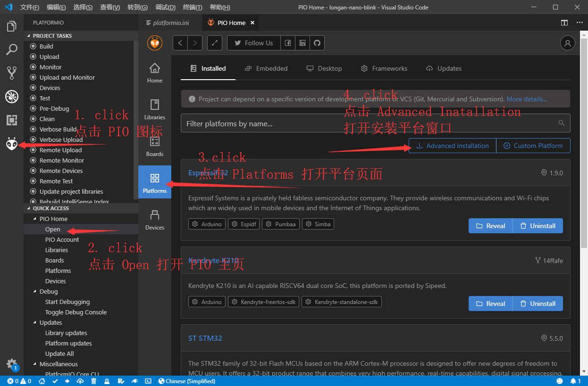
Task: Click the Advanced Installation button
Action: tap(453, 146)
